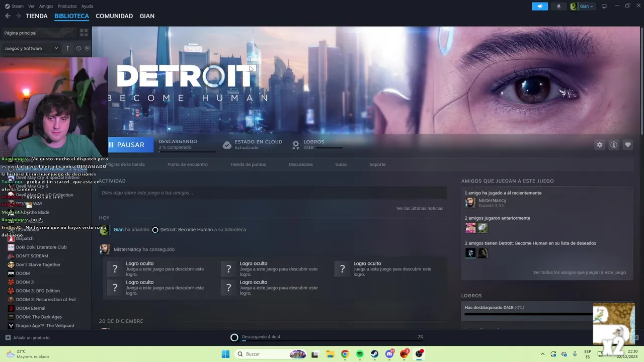This screenshot has width=644, height=362.
Task: Open the Productos menu
Action: pos(67,6)
